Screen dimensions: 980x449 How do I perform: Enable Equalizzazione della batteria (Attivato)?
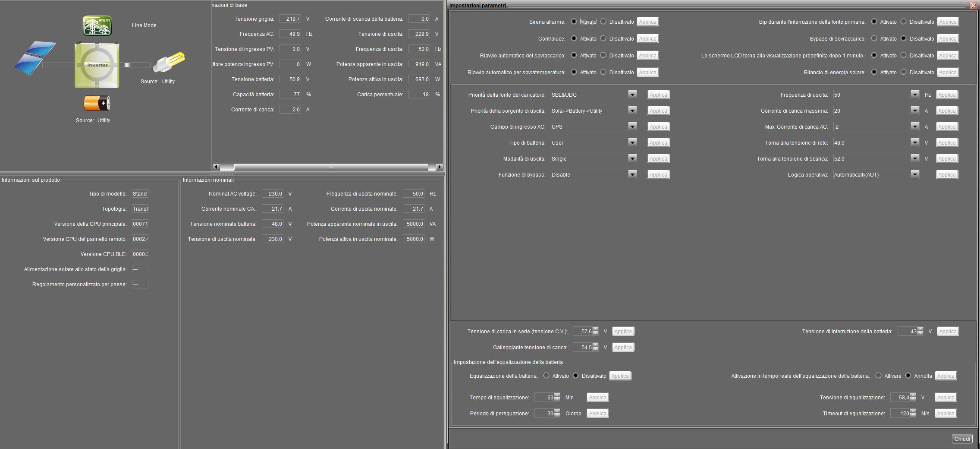click(547, 376)
